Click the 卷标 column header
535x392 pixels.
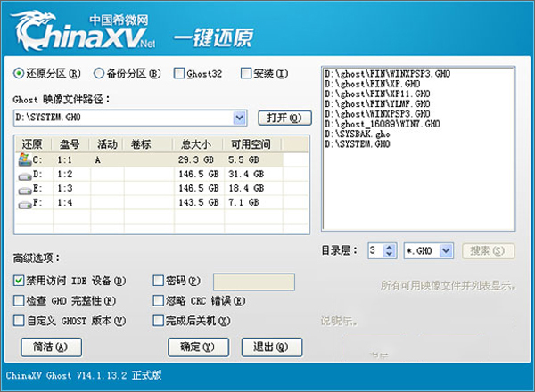tap(147, 144)
